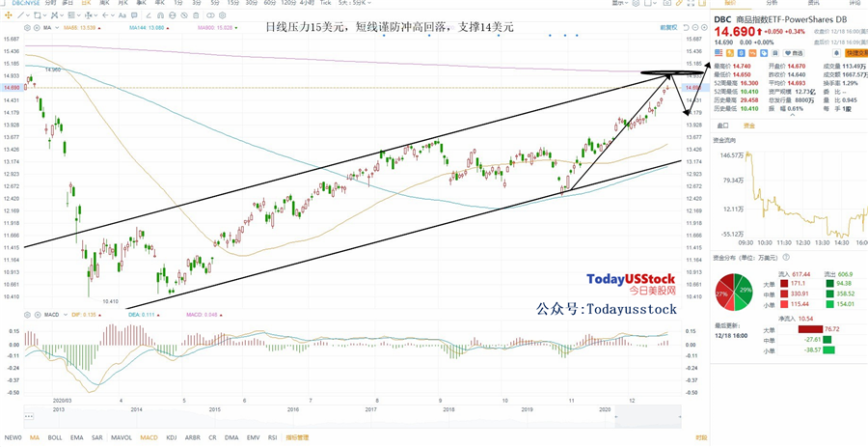This screenshot has height=447, width=868.
Task: Open the MACD indicator dropdown chevron
Action: [65, 315]
